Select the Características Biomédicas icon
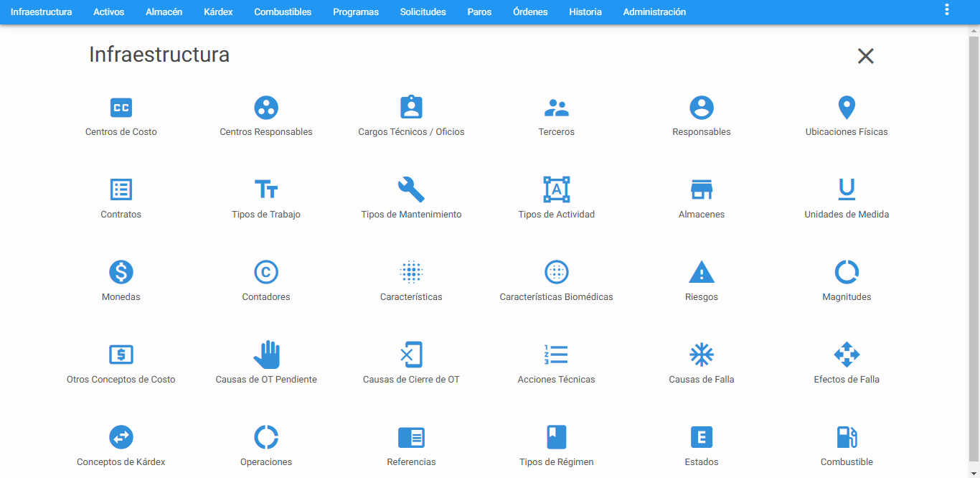The image size is (980, 478). [557, 272]
